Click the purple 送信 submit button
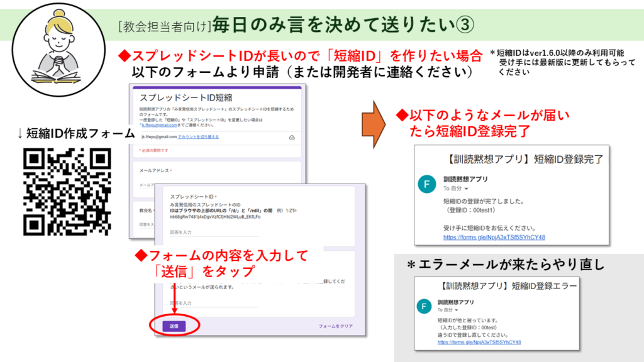 [x=174, y=326]
